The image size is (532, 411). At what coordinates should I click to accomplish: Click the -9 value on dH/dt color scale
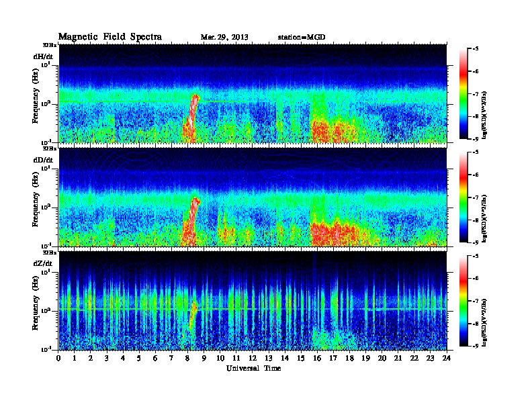click(x=476, y=139)
